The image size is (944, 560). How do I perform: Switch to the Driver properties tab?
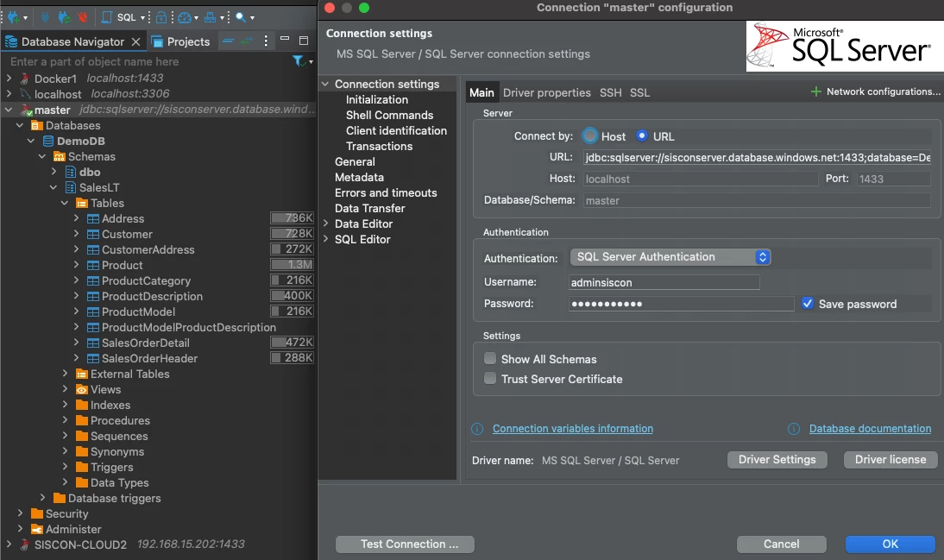547,92
